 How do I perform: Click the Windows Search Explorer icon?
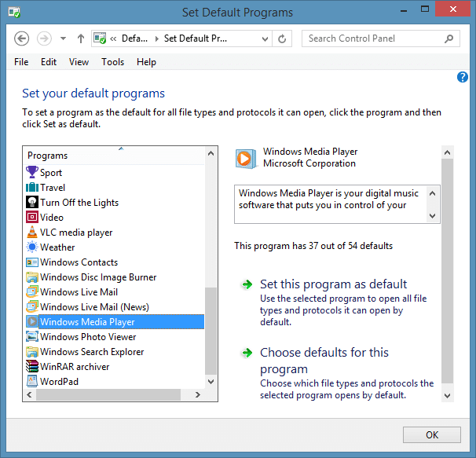click(x=32, y=351)
